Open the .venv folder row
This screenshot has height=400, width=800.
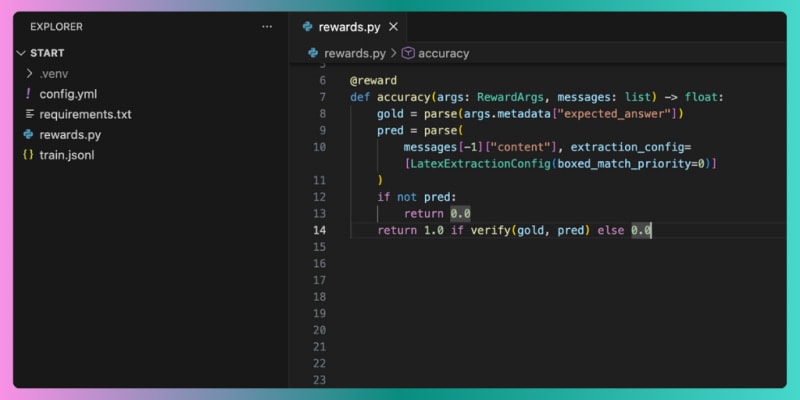click(152, 74)
